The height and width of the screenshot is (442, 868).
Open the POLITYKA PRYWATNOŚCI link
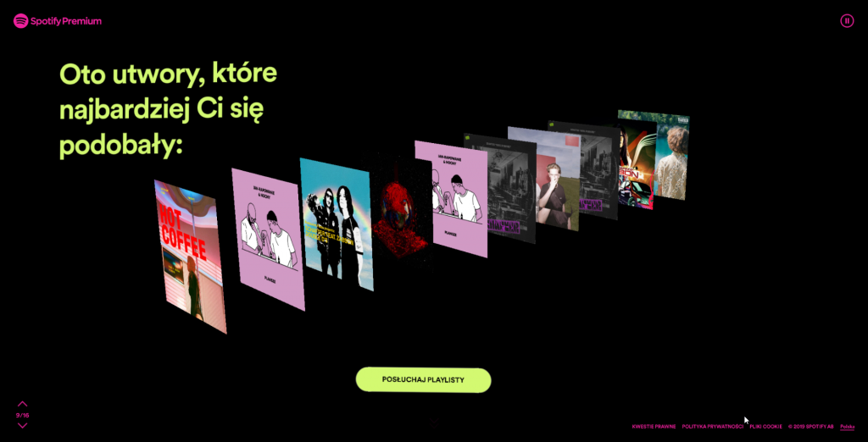712,427
